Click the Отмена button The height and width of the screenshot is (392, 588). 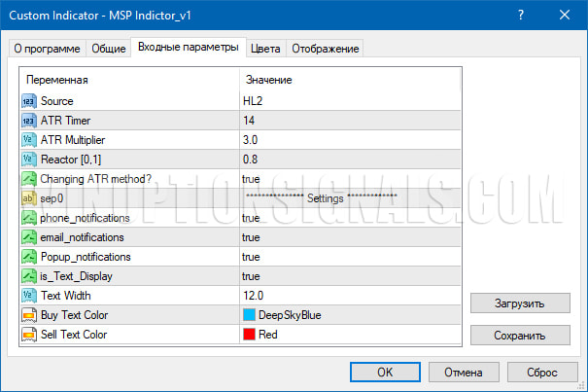click(464, 373)
